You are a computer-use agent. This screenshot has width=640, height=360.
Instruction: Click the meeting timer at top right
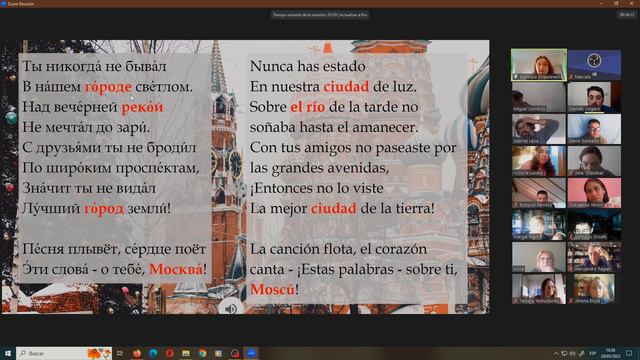pos(627,14)
